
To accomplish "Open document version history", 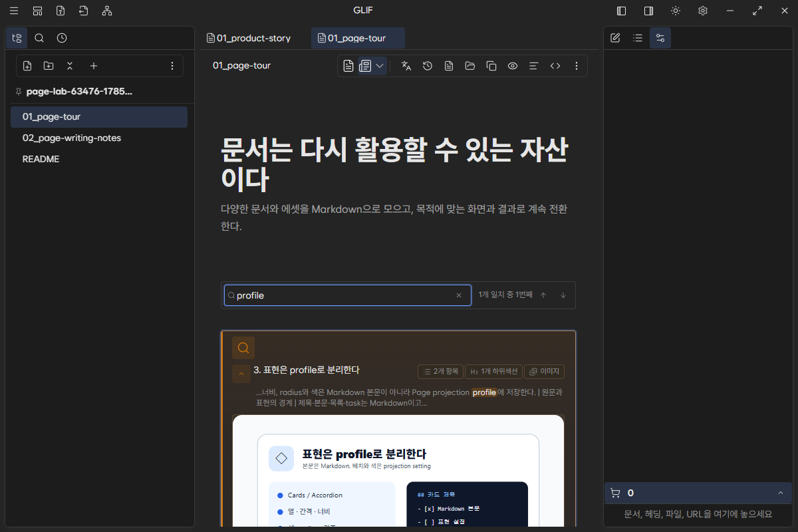I will pyautogui.click(x=428, y=66).
